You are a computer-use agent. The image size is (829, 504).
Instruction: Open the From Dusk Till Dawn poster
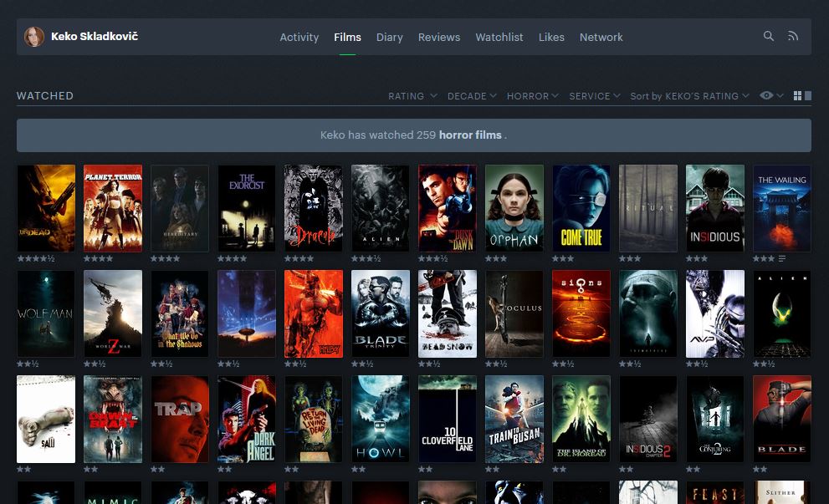(x=448, y=208)
